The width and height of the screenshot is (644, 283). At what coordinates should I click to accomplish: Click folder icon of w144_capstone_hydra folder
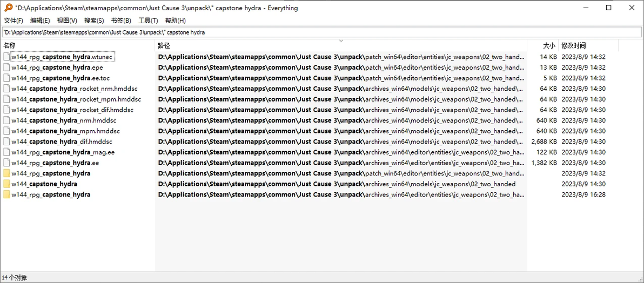(7, 184)
